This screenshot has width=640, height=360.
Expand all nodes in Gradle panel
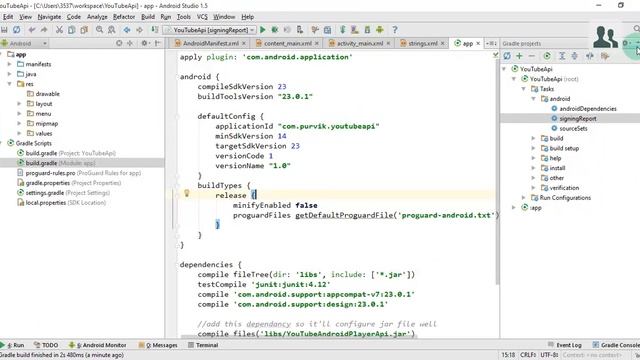(x=562, y=56)
